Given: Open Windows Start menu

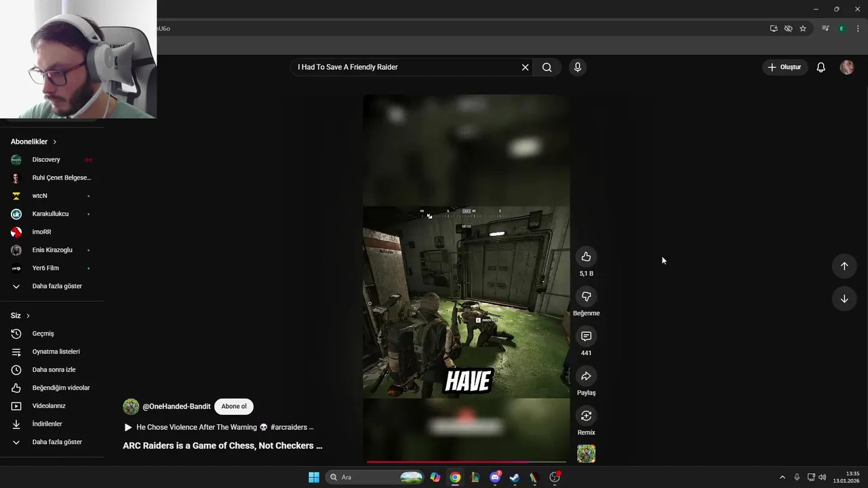Looking at the screenshot, I should tap(314, 477).
